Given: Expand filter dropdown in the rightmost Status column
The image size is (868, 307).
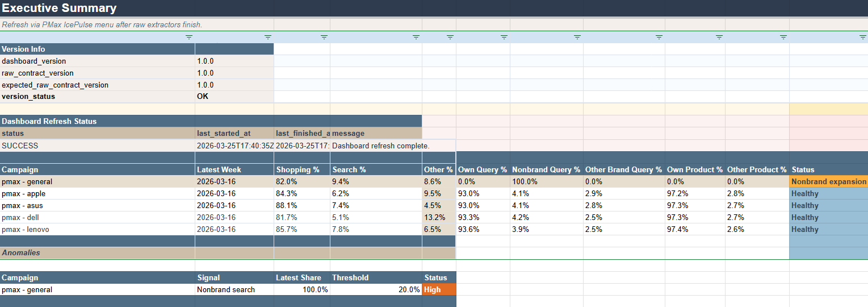Looking at the screenshot, I should tap(862, 37).
